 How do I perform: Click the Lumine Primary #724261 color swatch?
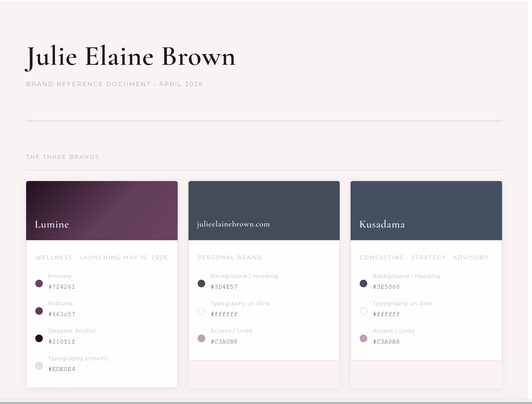point(39,283)
